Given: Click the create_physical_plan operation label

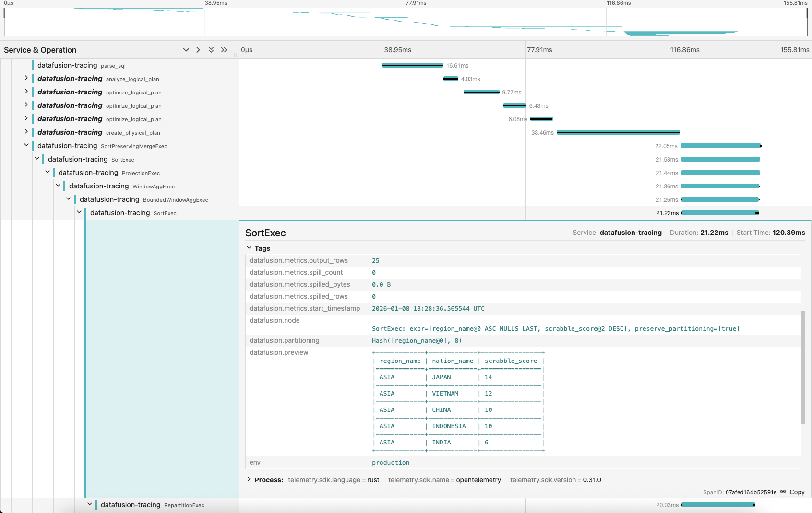Looking at the screenshot, I should pos(133,133).
